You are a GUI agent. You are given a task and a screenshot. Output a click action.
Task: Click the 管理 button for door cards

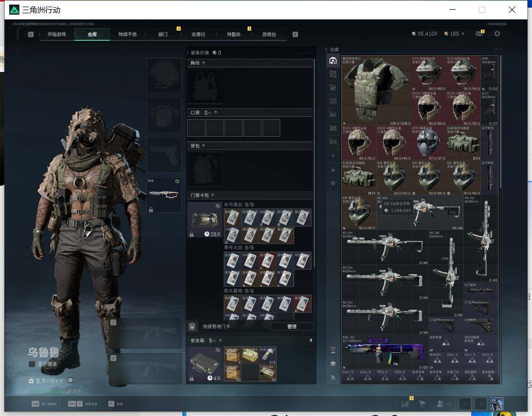(x=292, y=327)
